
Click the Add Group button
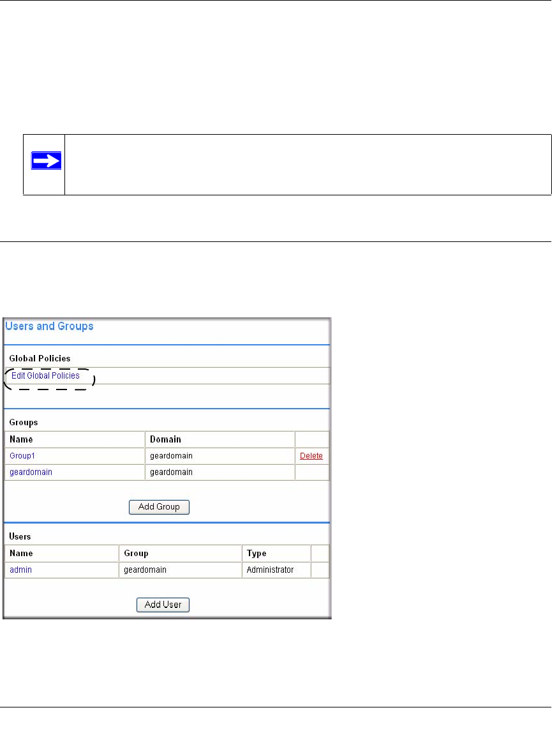tap(159, 507)
